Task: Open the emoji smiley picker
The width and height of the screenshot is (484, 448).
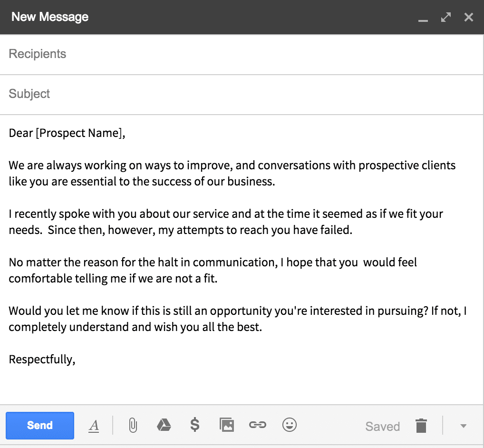Action: (290, 425)
